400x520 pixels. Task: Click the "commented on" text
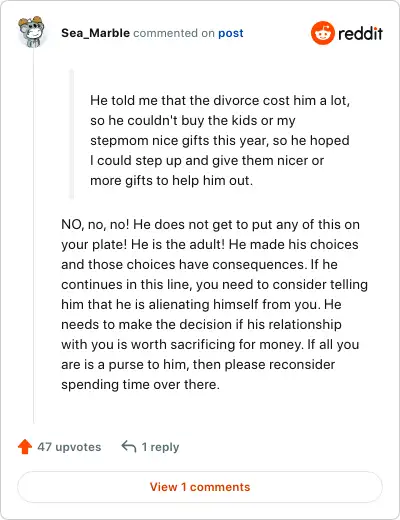point(174,33)
